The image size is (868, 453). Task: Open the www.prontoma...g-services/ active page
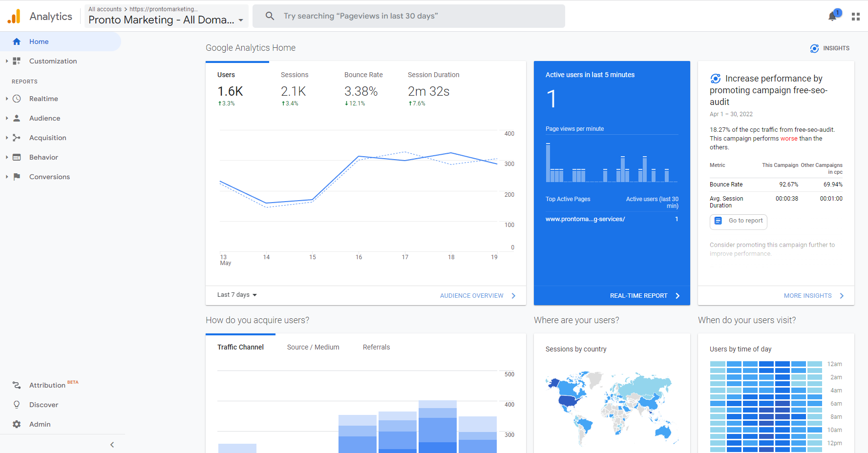coord(585,219)
